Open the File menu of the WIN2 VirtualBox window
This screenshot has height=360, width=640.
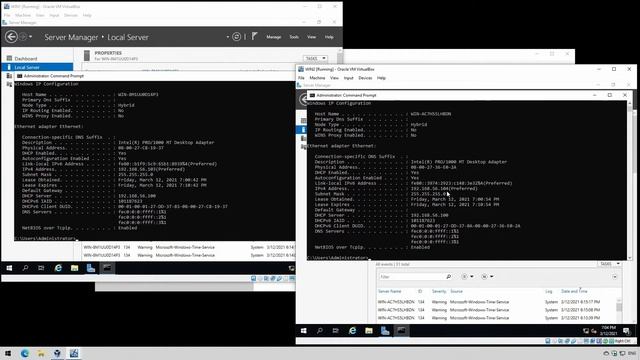tap(301, 78)
